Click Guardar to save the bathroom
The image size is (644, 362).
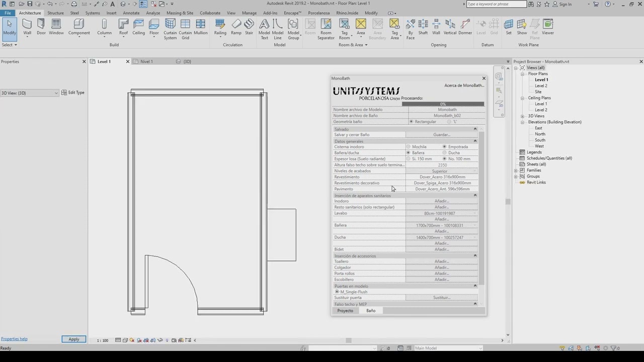pyautogui.click(x=442, y=135)
